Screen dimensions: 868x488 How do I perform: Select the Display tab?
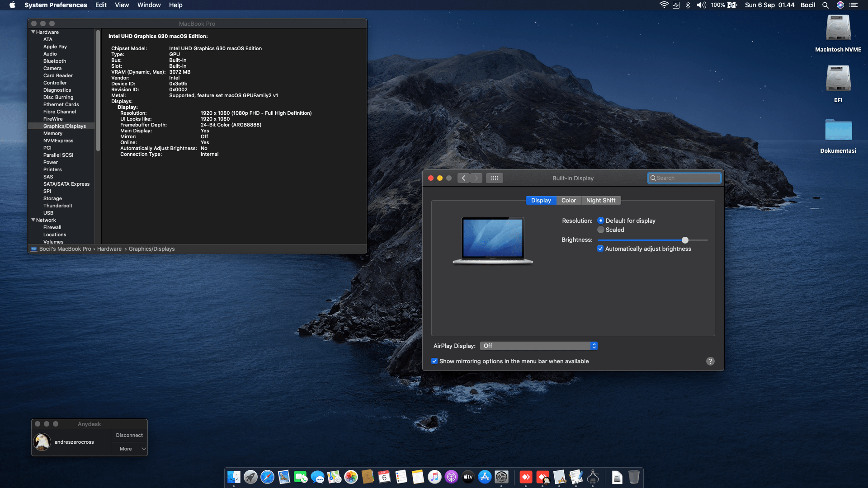click(541, 200)
